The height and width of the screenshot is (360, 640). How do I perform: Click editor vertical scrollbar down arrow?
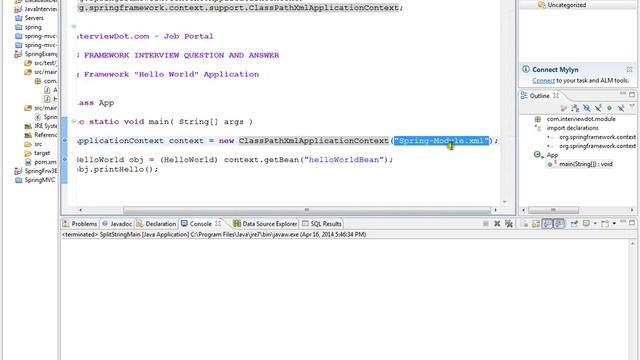[504, 202]
